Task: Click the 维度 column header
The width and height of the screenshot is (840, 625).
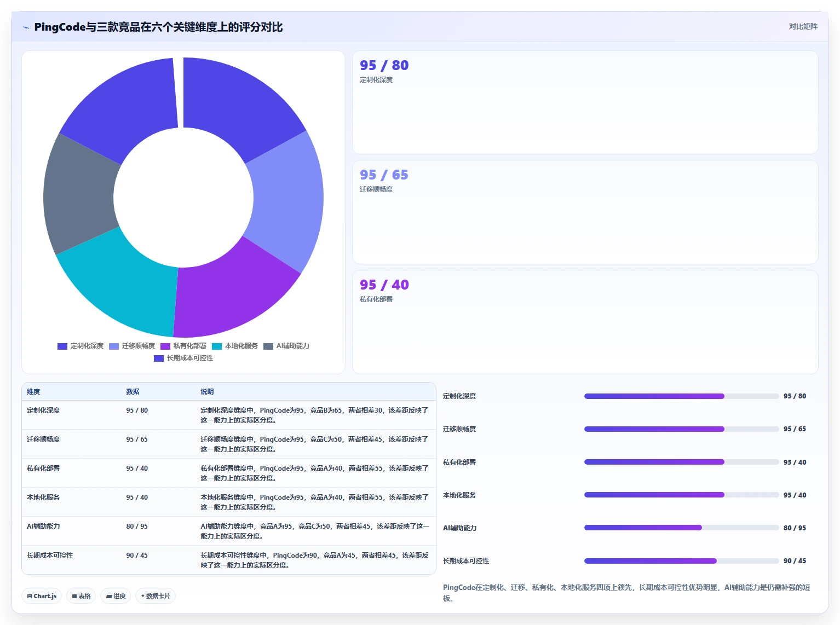Action: click(33, 392)
